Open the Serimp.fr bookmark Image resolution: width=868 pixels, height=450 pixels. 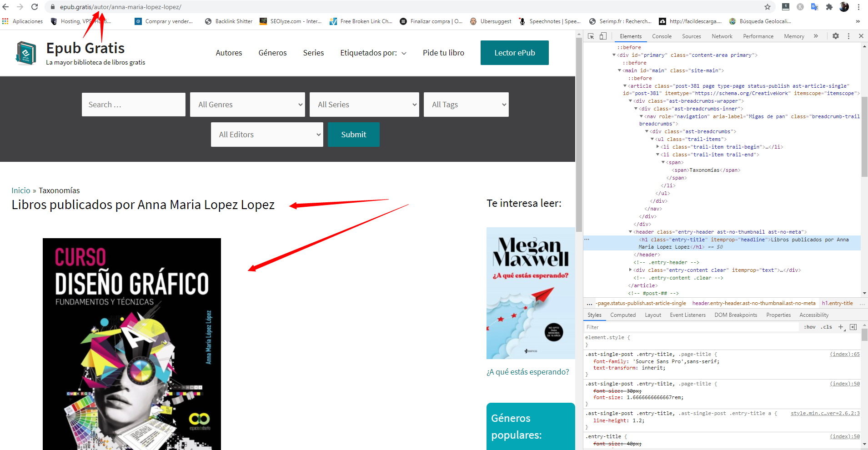point(620,21)
